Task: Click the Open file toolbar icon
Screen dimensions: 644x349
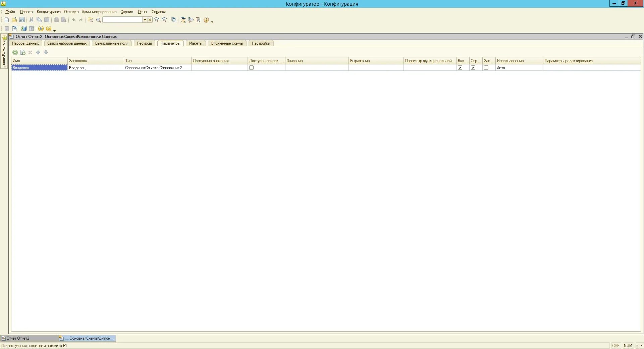Action: click(x=14, y=20)
